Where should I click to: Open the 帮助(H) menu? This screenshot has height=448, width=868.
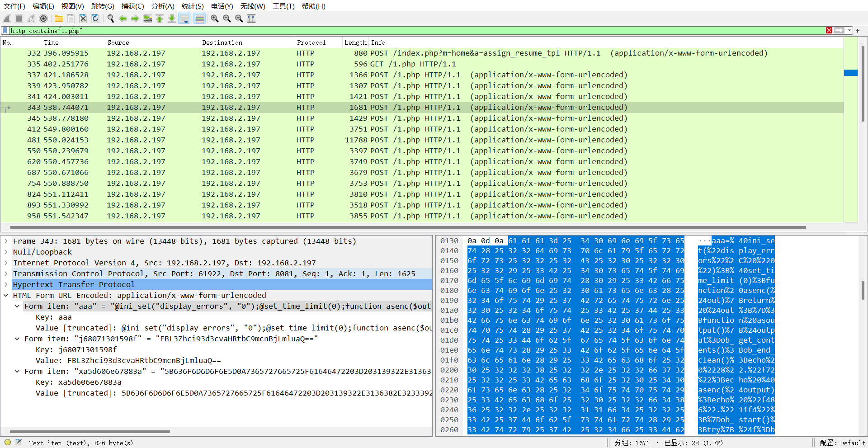[x=314, y=6]
